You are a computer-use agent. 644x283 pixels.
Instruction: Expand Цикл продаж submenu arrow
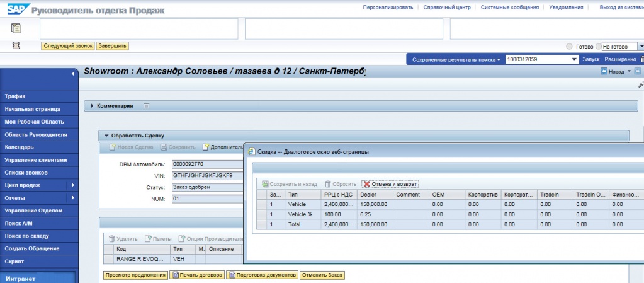(72, 185)
